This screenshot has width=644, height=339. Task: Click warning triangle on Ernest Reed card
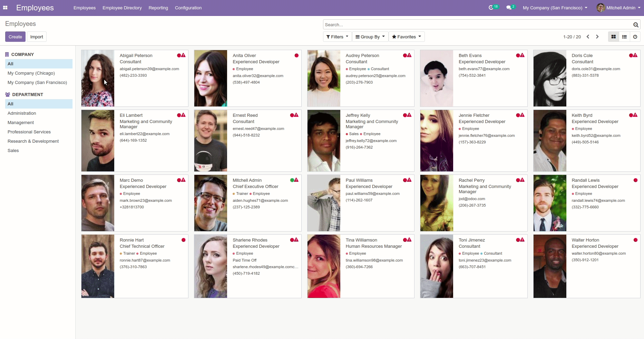click(x=296, y=115)
